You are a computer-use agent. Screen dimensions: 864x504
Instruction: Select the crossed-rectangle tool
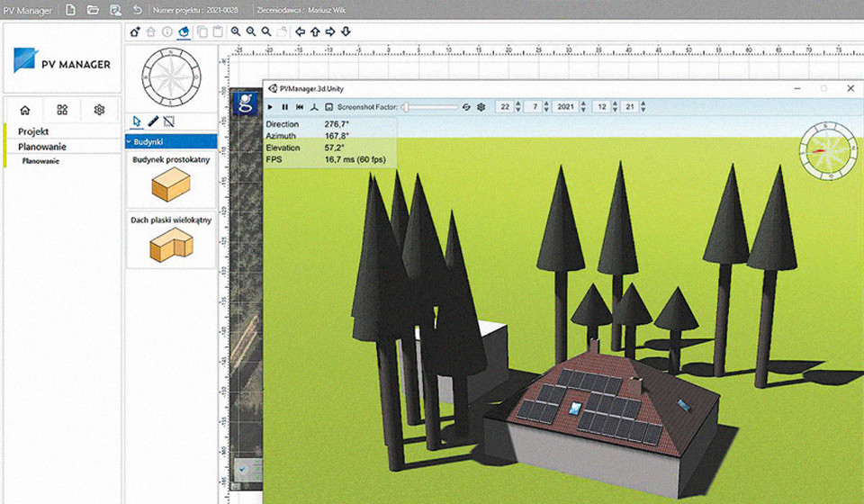tap(169, 121)
